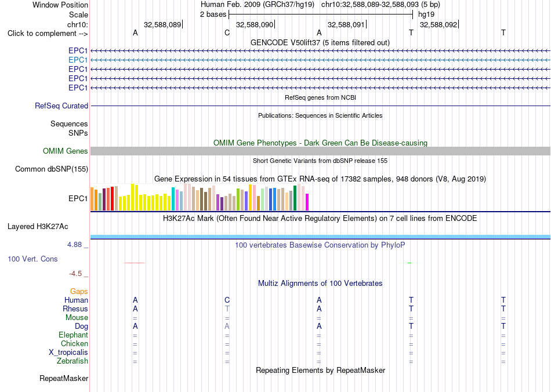
Task: Click the chr10:32,588,089-32,588,093 (5 bp) position text
Action: pos(380,5)
